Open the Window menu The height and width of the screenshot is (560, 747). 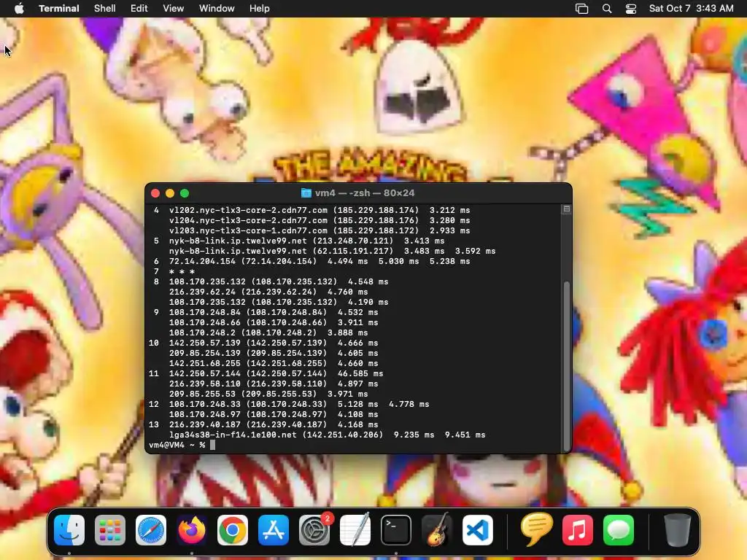[x=216, y=9]
